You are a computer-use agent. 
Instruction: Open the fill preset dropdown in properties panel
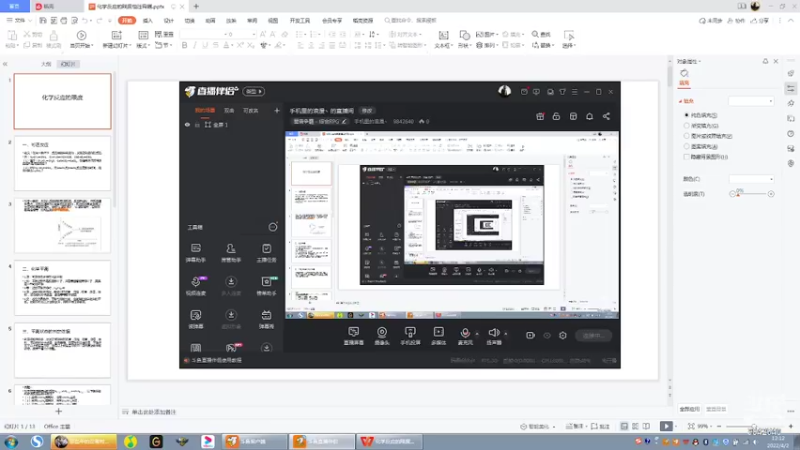pos(751,101)
